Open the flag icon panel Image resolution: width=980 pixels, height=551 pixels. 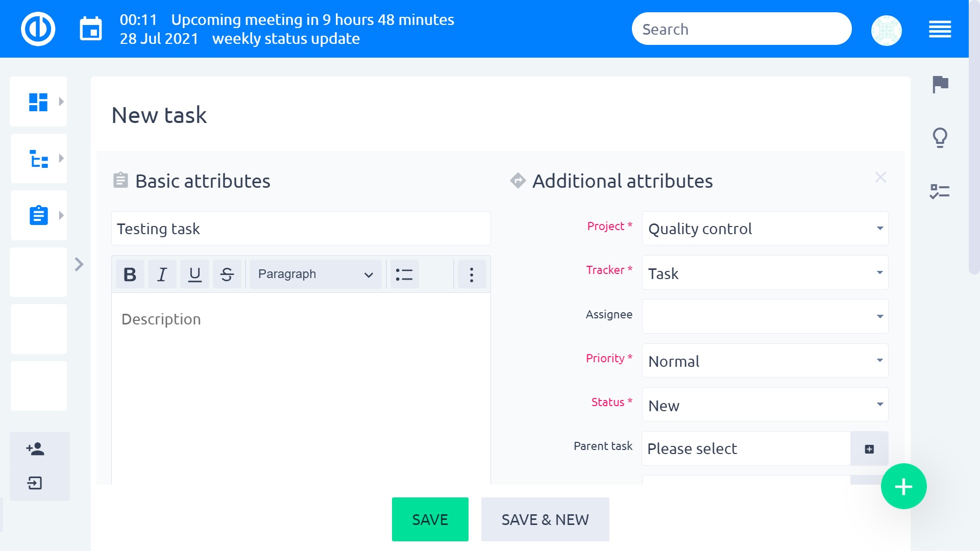[940, 84]
